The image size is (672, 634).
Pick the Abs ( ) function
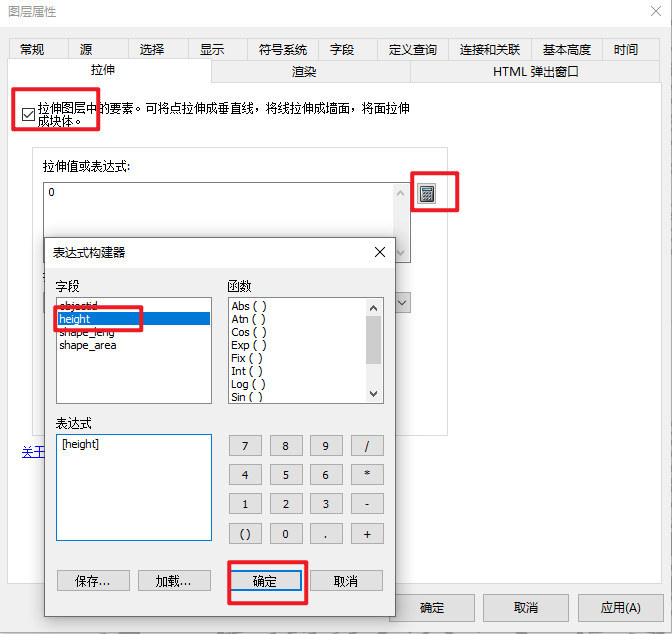[249, 306]
